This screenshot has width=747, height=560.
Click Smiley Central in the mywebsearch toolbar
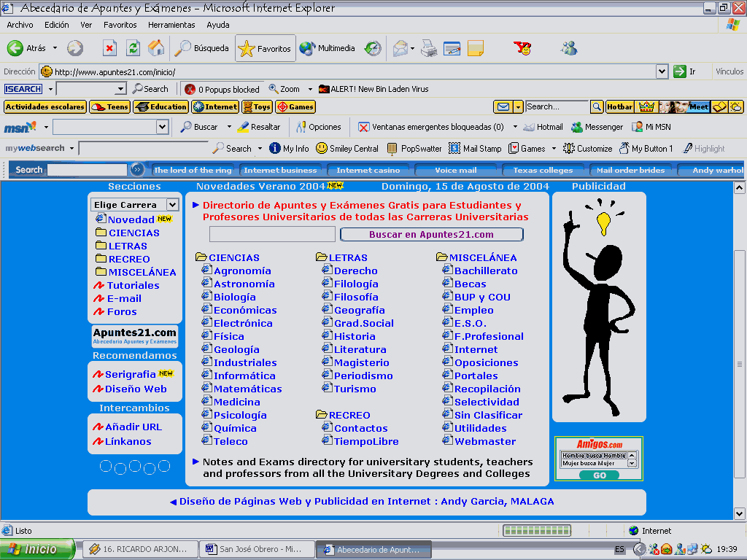point(347,149)
